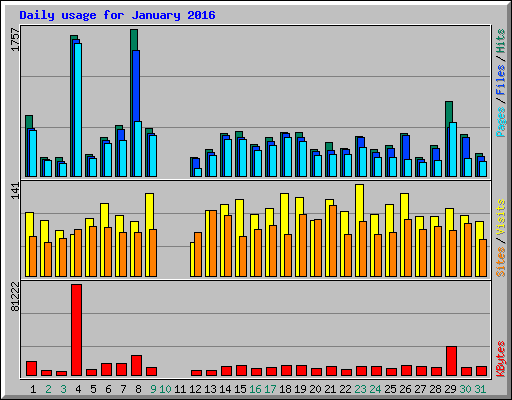
Task: Click day 25 on the x-axis
Action: point(390,389)
